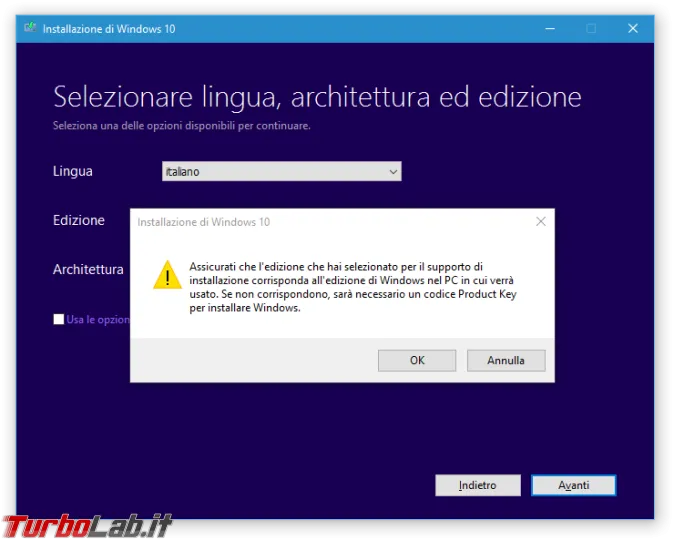The width and height of the screenshot is (674, 540).
Task: Minimize the Installazione di Windows 10 window
Action: (550, 29)
